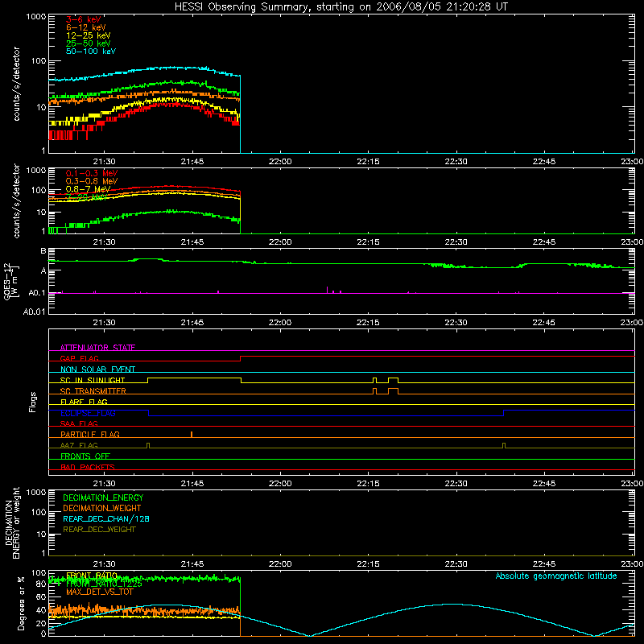Select the BAD_PACKETS flag label
This screenshot has height=644, width=644.
[x=88, y=467]
